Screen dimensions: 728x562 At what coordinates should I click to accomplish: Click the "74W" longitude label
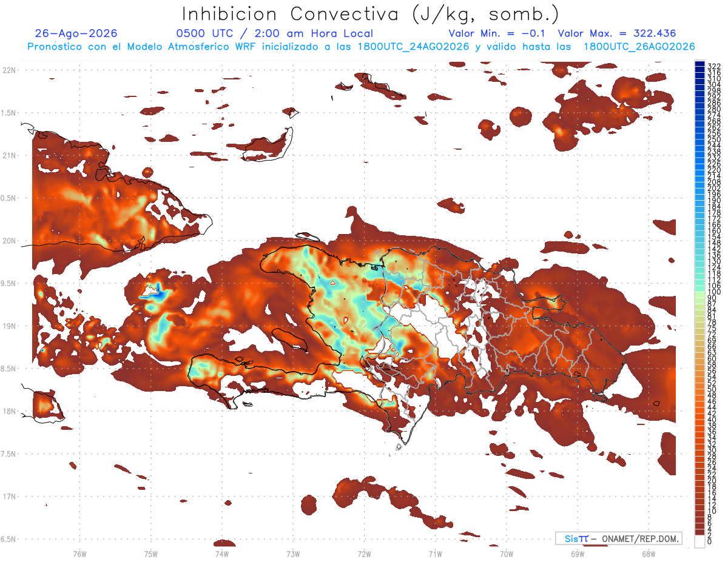(221, 554)
